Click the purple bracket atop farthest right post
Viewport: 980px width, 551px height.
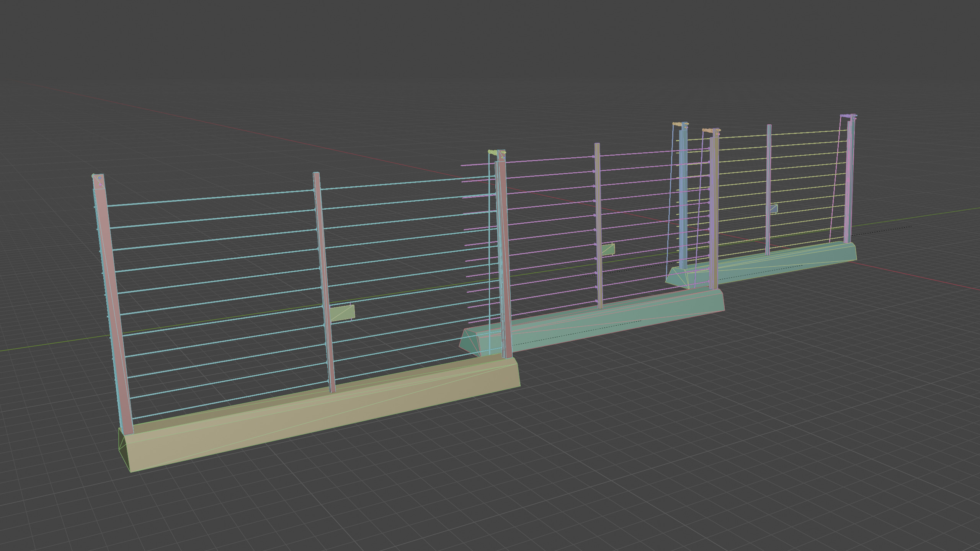[848, 116]
